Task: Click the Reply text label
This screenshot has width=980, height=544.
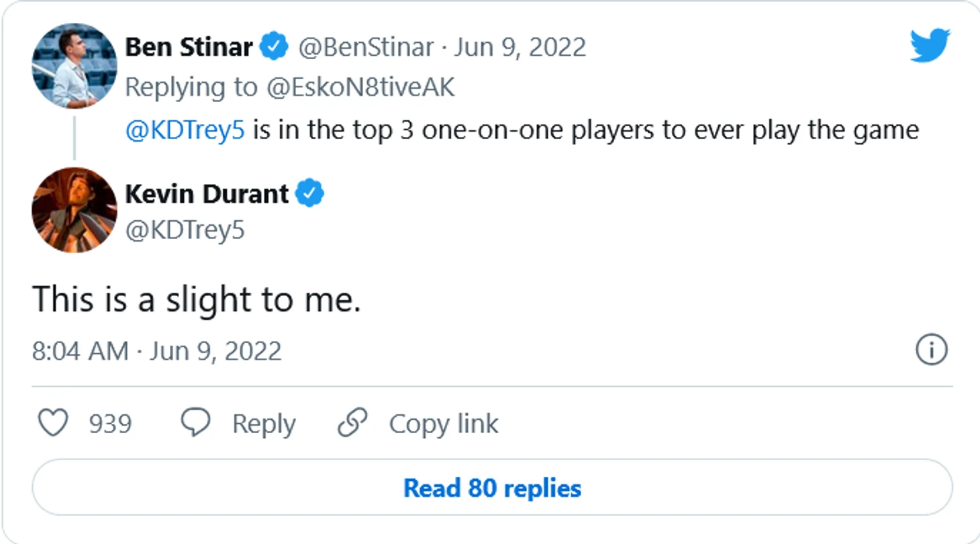Action: point(263,424)
